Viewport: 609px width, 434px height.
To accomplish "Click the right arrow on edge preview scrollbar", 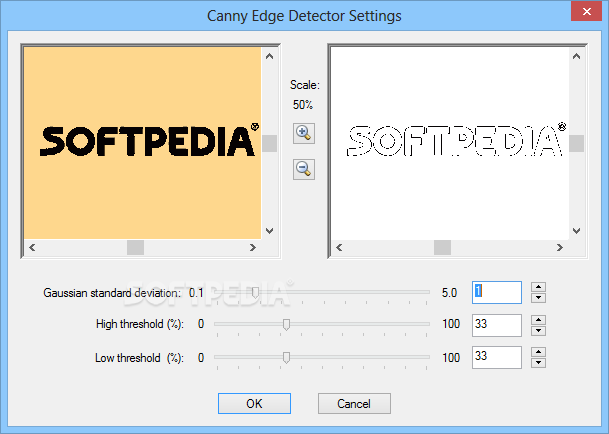I will click(x=560, y=248).
